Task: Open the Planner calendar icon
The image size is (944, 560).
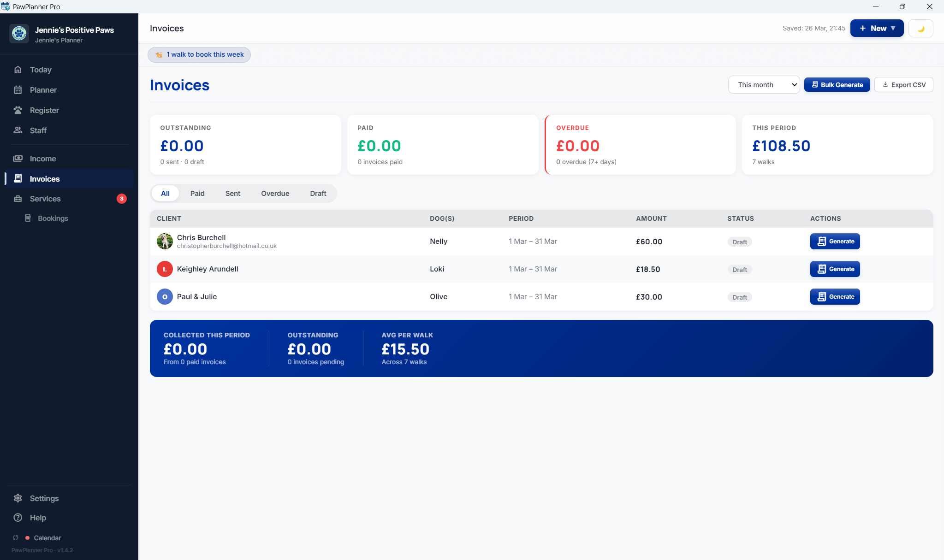Action: [x=18, y=90]
